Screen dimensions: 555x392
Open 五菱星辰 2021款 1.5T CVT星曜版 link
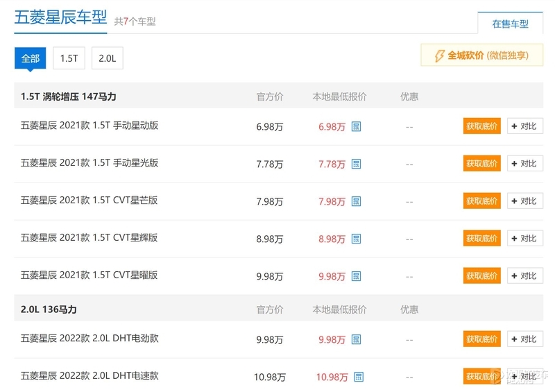click(89, 275)
